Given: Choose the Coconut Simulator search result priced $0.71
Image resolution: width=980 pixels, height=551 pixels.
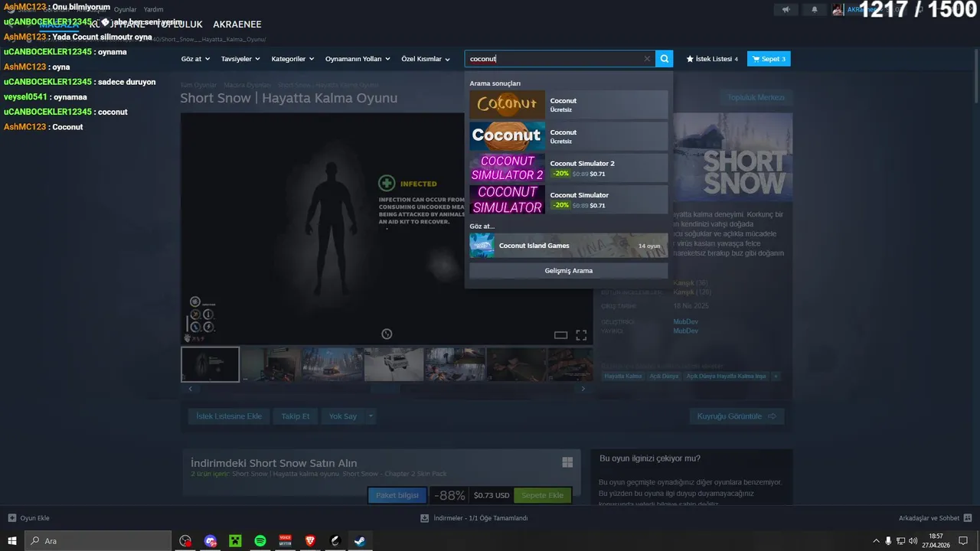Looking at the screenshot, I should [568, 199].
